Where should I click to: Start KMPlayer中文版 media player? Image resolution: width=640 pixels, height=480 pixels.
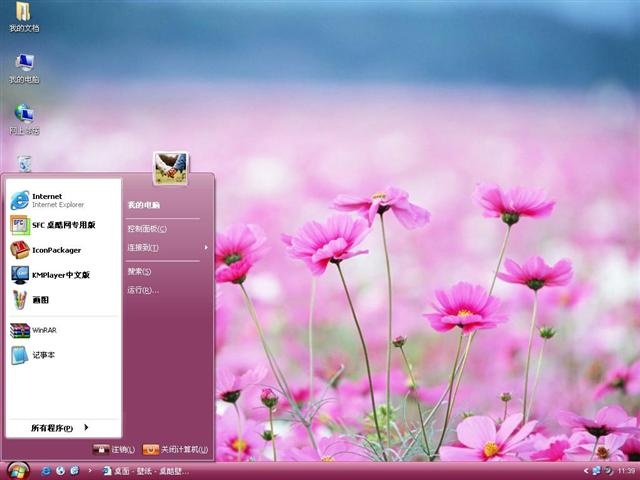(x=64, y=275)
